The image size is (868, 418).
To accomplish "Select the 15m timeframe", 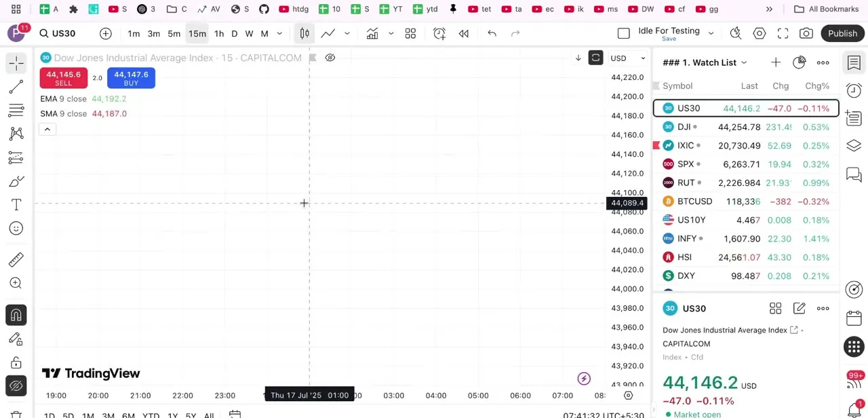I will 197,33.
